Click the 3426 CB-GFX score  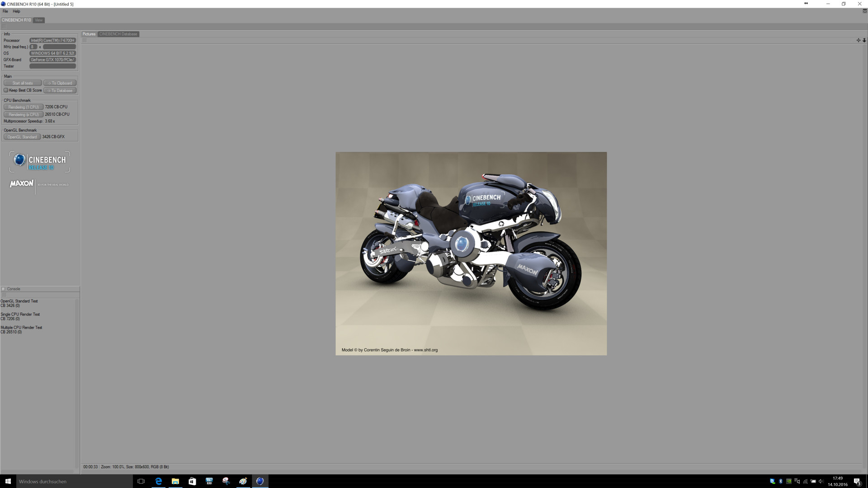53,137
